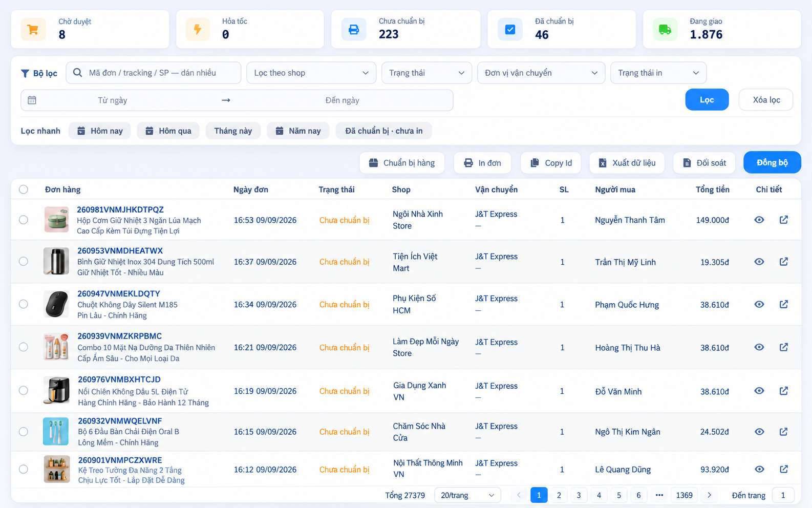Open external link for order 260947VNMEKLDQTY
Viewport: 812px width, 508px height.
point(783,304)
